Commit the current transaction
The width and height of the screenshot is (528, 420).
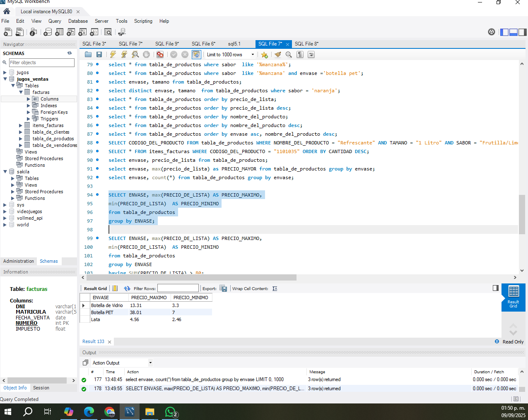coord(174,55)
